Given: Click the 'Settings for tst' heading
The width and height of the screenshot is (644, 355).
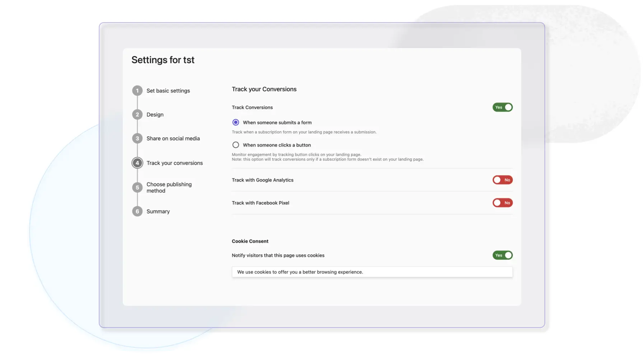Looking at the screenshot, I should click(x=163, y=60).
